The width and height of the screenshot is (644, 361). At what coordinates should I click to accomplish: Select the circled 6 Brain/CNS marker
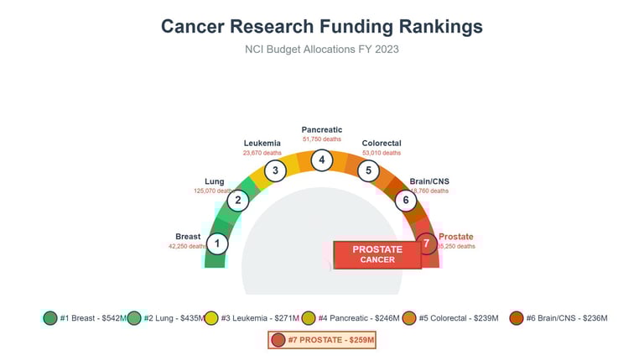[406, 201]
